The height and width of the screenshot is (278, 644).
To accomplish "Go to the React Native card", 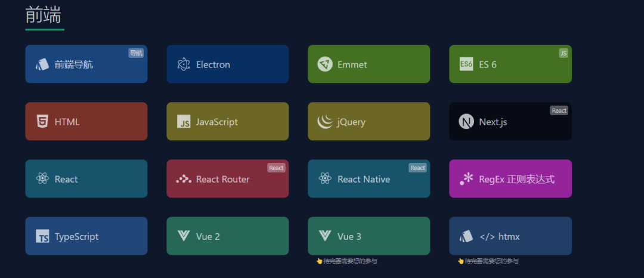I will point(369,178).
